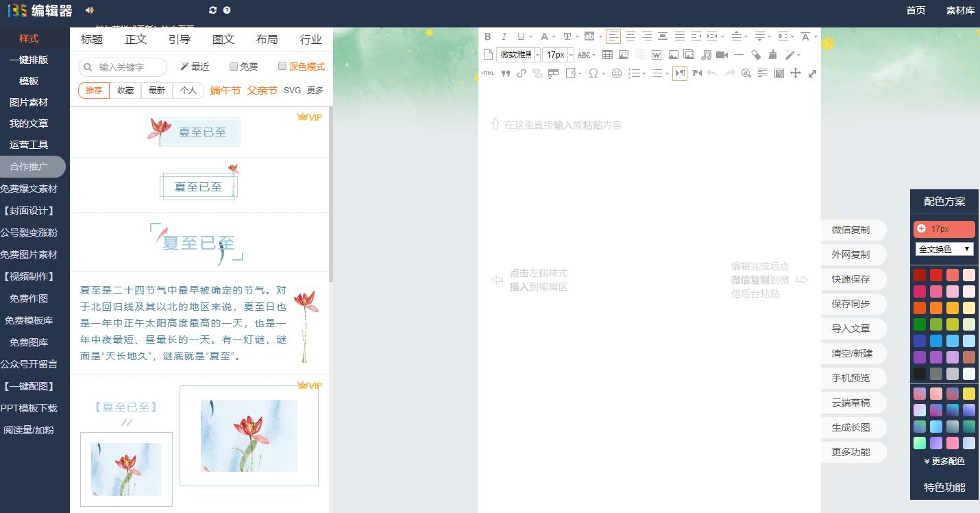This screenshot has width=980, height=513.
Task: Click the 微信复制 button
Action: coord(853,230)
